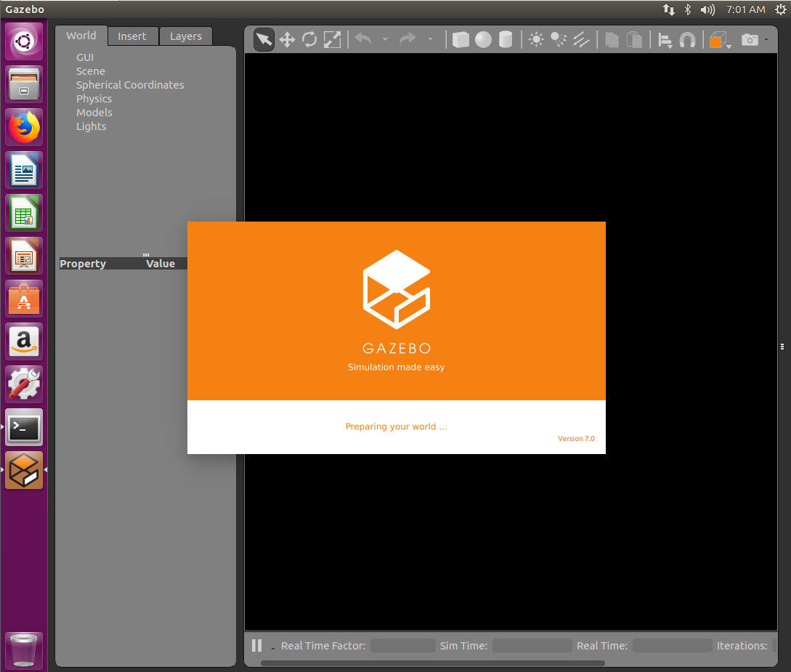The height and width of the screenshot is (672, 791).
Task: Add a directional light
Action: click(581, 39)
